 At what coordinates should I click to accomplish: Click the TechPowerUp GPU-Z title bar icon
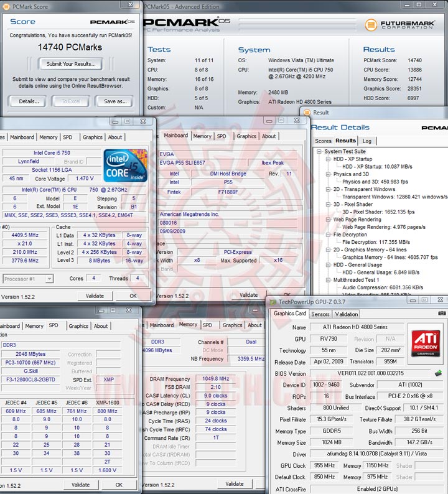273,302
